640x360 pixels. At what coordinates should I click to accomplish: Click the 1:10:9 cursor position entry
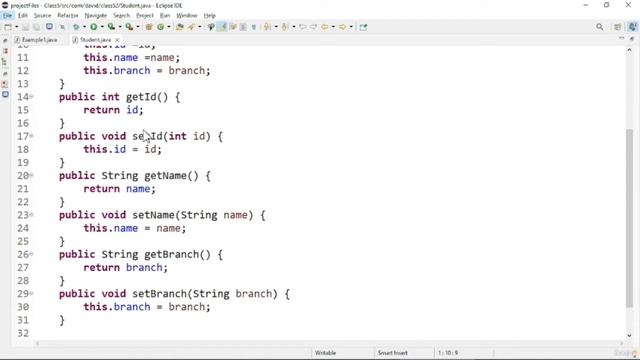coord(448,353)
